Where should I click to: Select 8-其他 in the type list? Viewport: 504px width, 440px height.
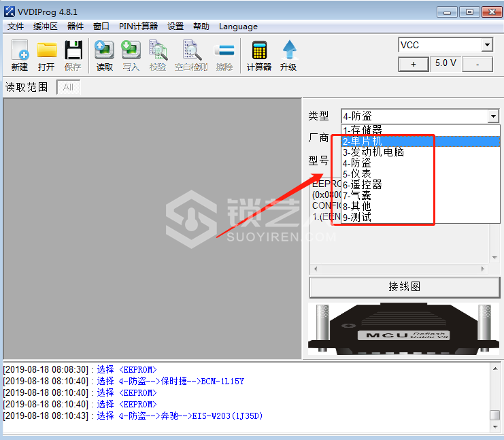click(x=420, y=206)
